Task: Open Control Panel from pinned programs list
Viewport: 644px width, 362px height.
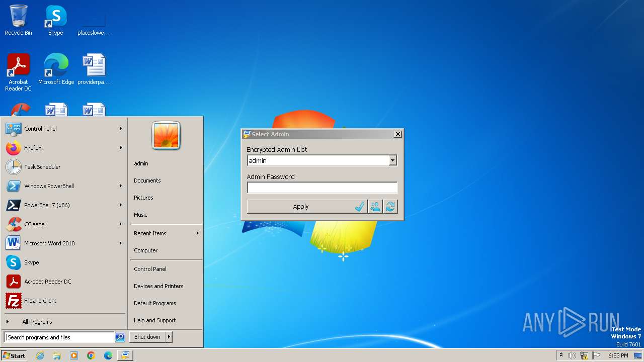Action: [64, 129]
